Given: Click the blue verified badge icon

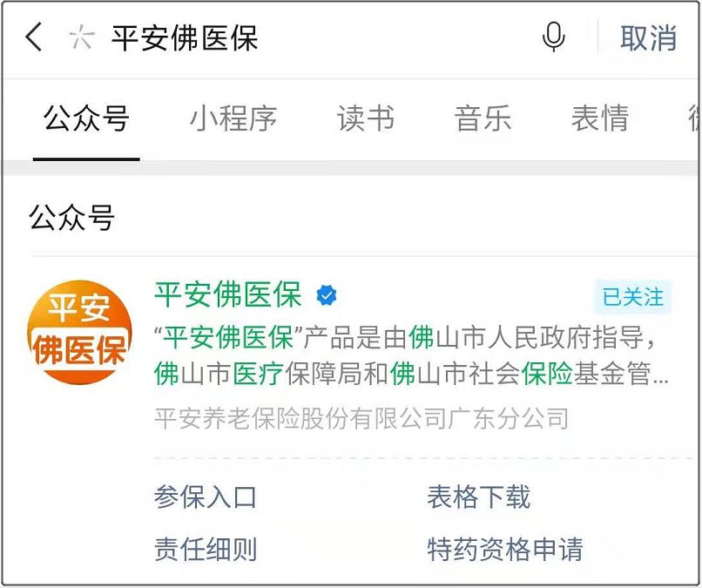Looking at the screenshot, I should (x=327, y=295).
